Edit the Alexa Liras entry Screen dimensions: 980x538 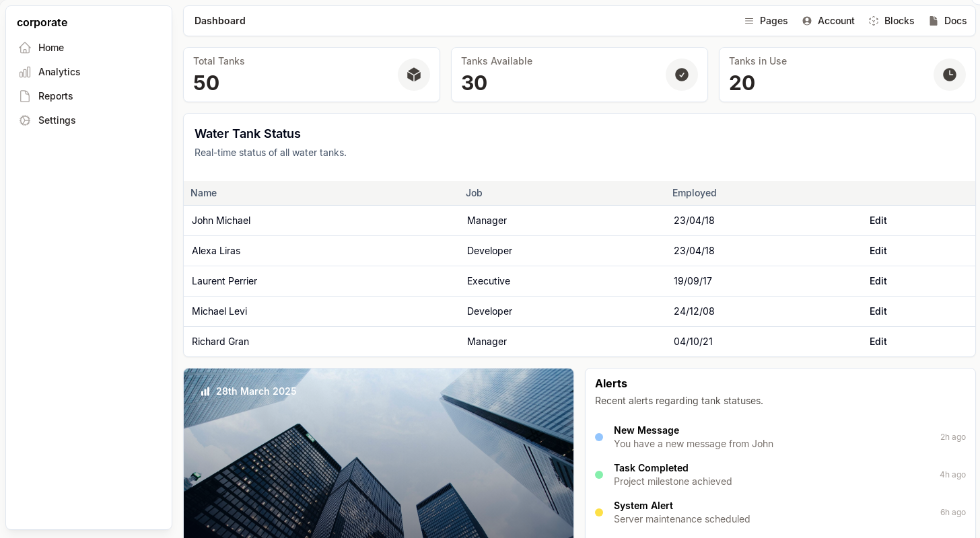point(878,251)
